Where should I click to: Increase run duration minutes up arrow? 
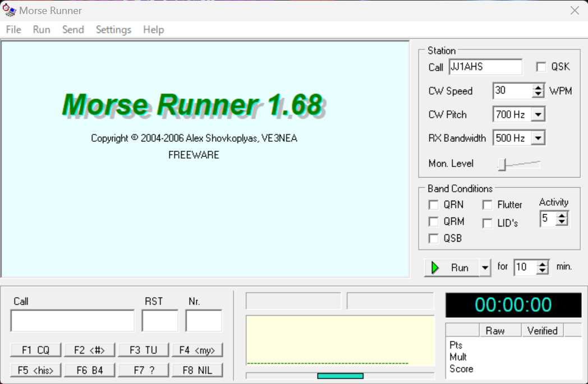coord(543,264)
